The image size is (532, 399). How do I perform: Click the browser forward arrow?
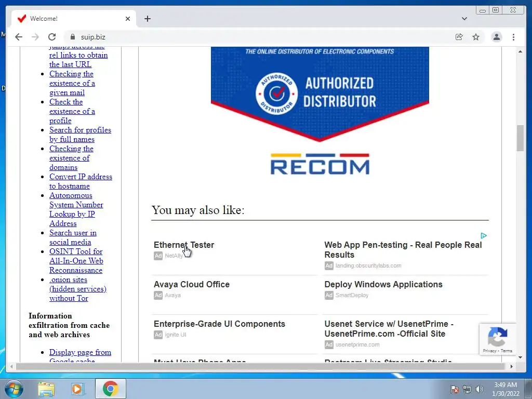point(35,37)
